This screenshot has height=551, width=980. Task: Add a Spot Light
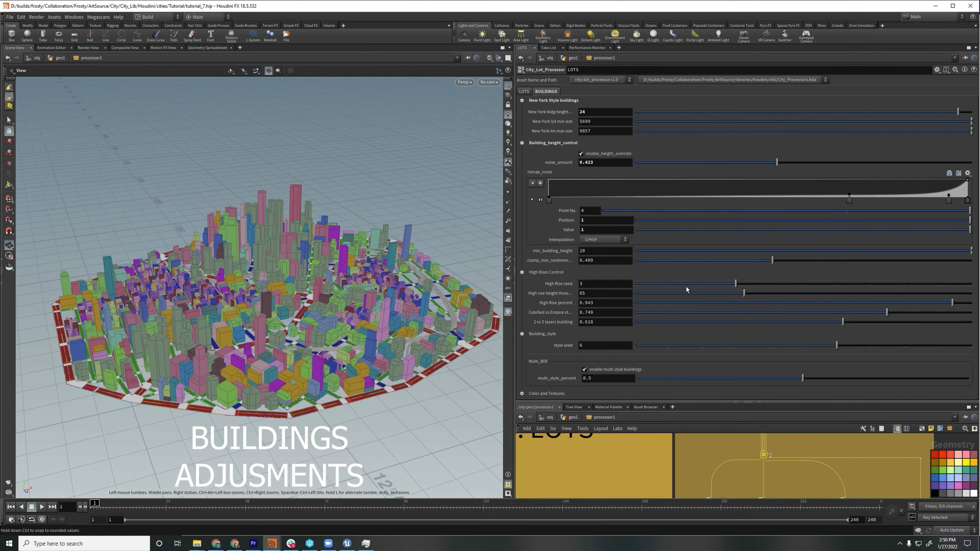pyautogui.click(x=502, y=36)
